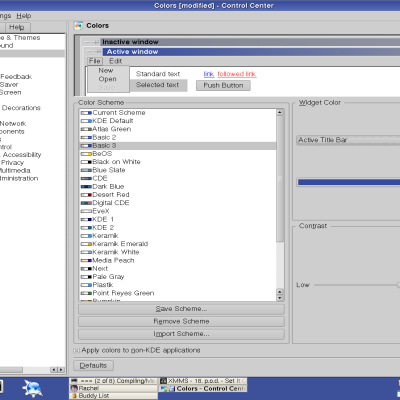
Task: Click the Contrast slider track
Action: [x=357, y=285]
